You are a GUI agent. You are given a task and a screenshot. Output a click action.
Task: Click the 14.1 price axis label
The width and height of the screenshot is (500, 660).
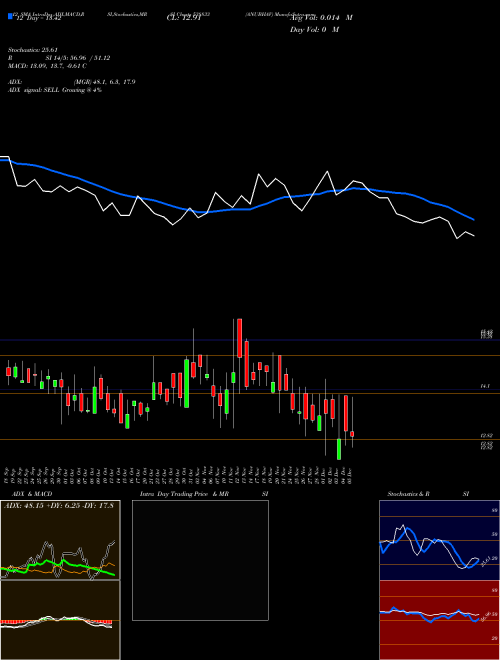coord(484,386)
